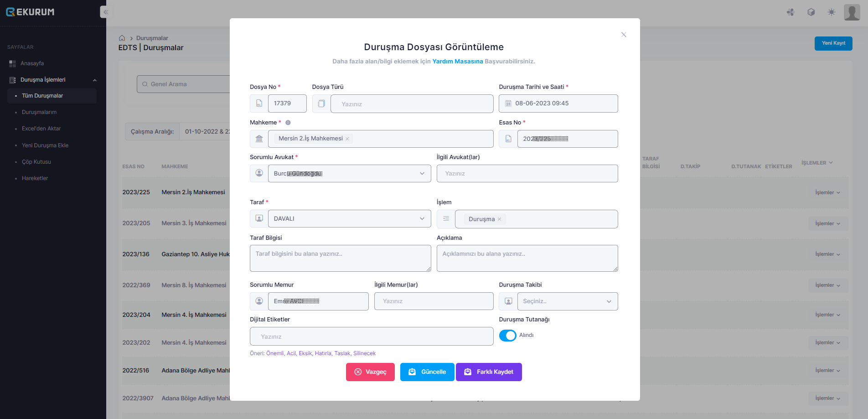Viewport: 868px width, 419px height.
Task: Click the Önemli tag suggestion
Action: (x=275, y=353)
